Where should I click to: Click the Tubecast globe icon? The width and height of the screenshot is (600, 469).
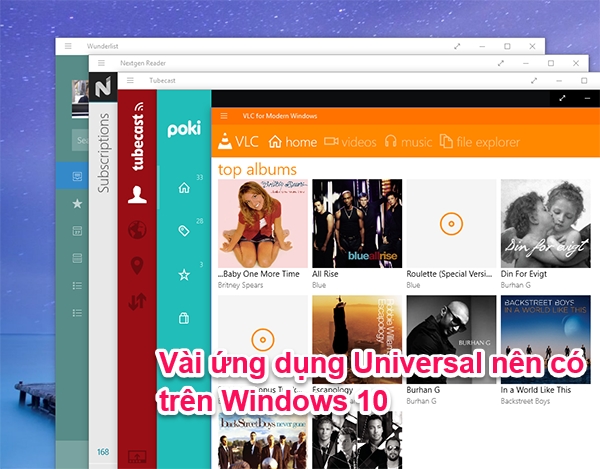(x=136, y=230)
